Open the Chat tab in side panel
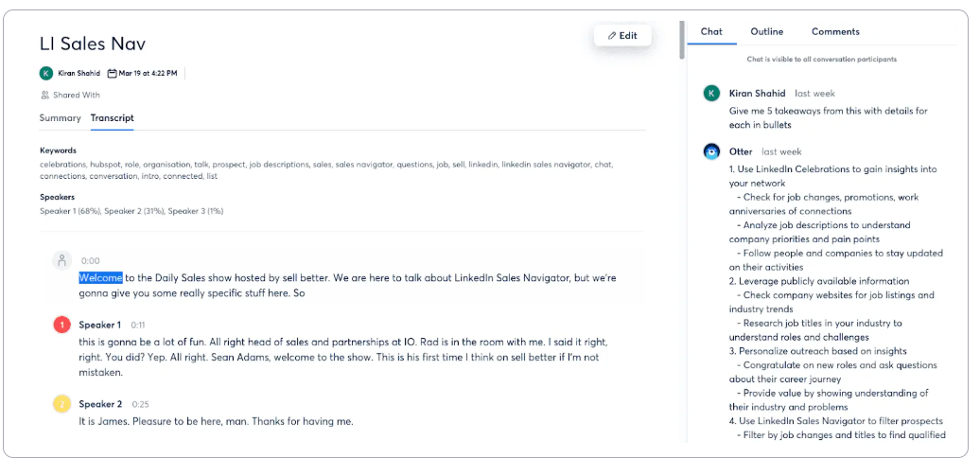 click(711, 31)
